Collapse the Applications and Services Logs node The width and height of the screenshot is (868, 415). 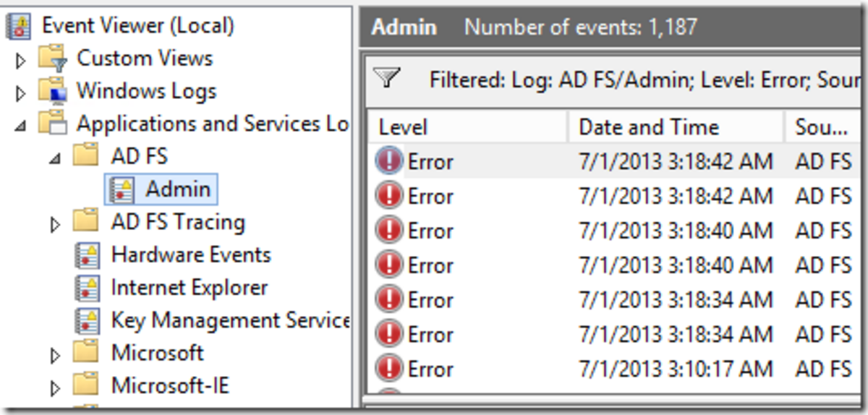tap(20, 126)
